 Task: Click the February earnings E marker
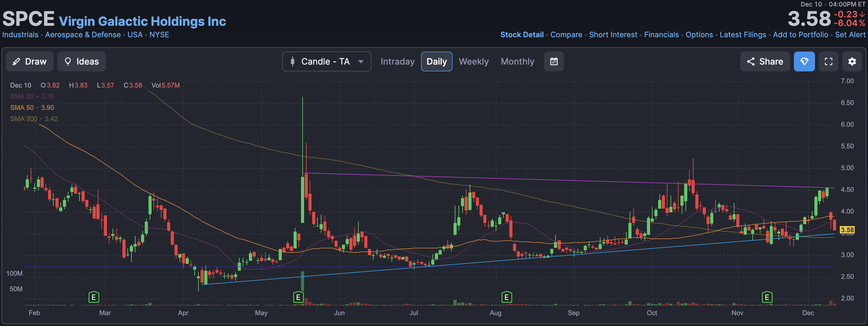(x=94, y=297)
